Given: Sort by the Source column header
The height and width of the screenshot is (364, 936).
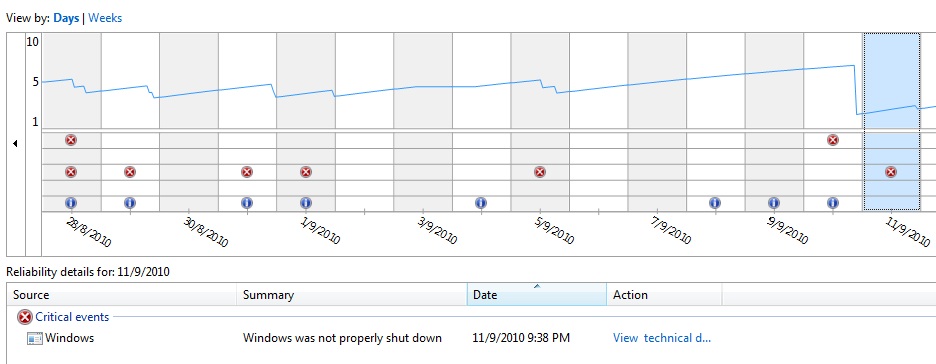Looking at the screenshot, I should coord(122,295).
